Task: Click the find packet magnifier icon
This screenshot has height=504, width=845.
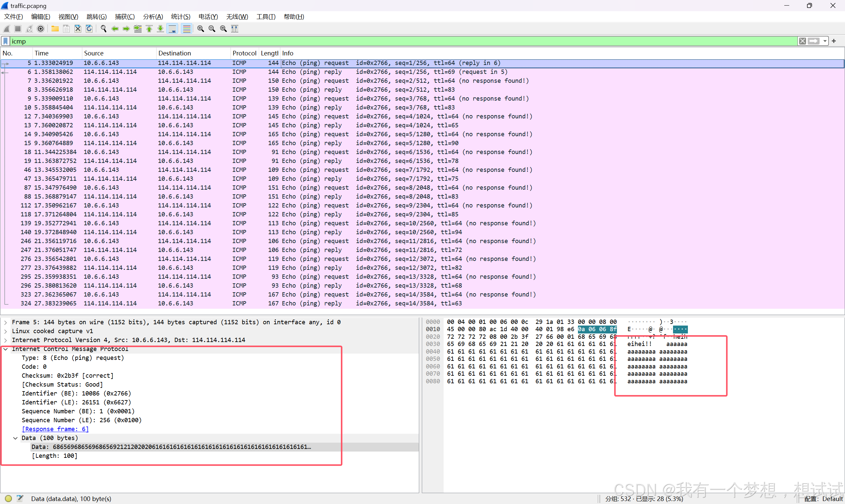Action: 104,29
